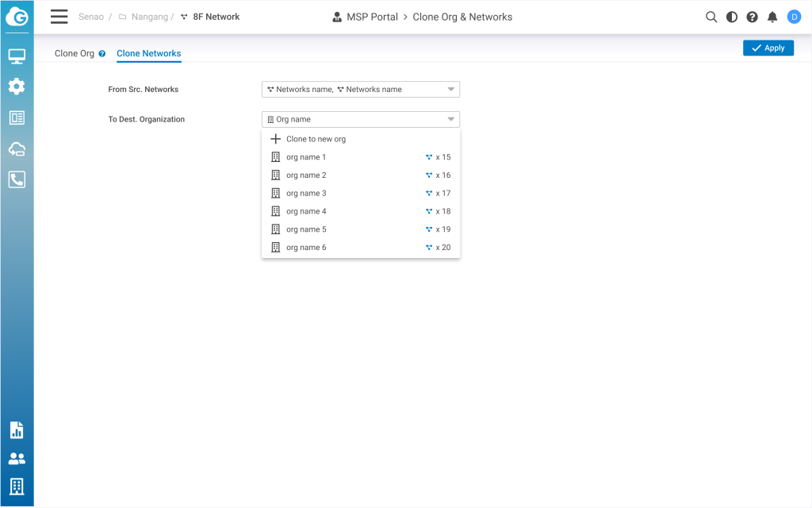The height and width of the screenshot is (508, 812).
Task: Select the Clone Networks tab
Action: pos(148,54)
